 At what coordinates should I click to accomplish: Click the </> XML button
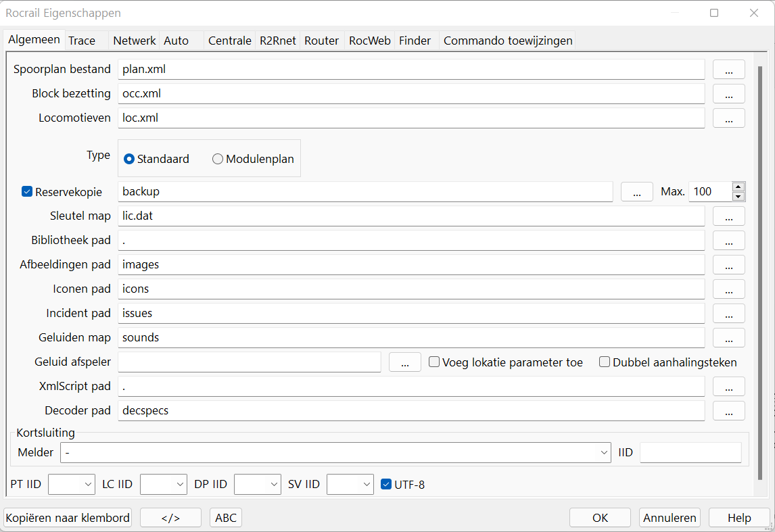click(x=170, y=518)
